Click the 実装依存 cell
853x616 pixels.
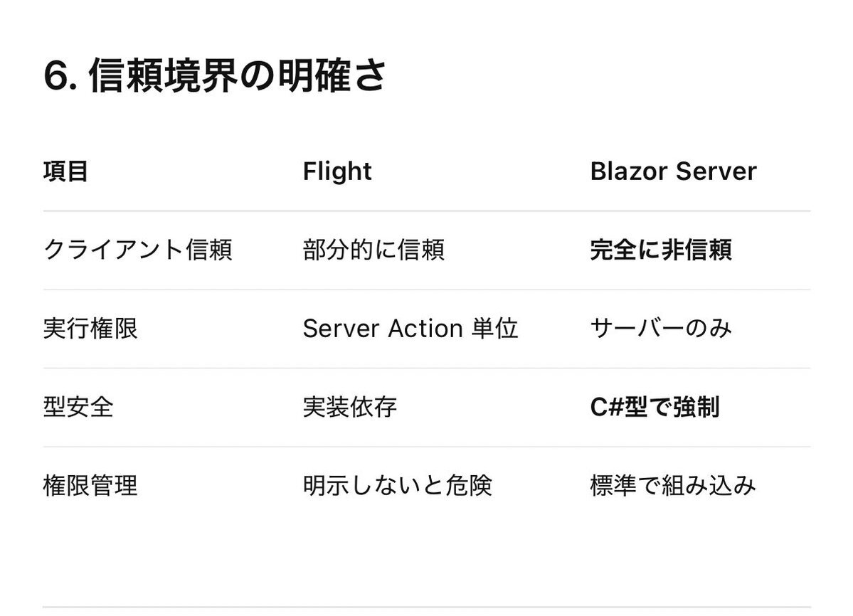click(350, 407)
